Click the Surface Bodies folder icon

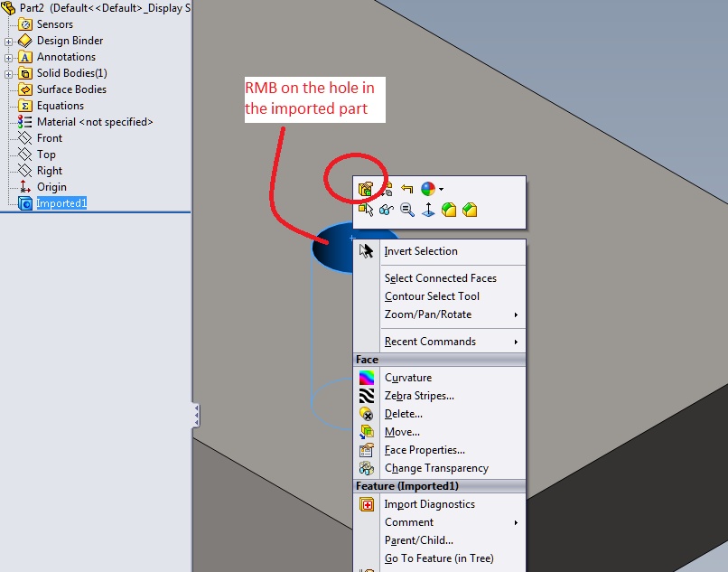[25, 89]
